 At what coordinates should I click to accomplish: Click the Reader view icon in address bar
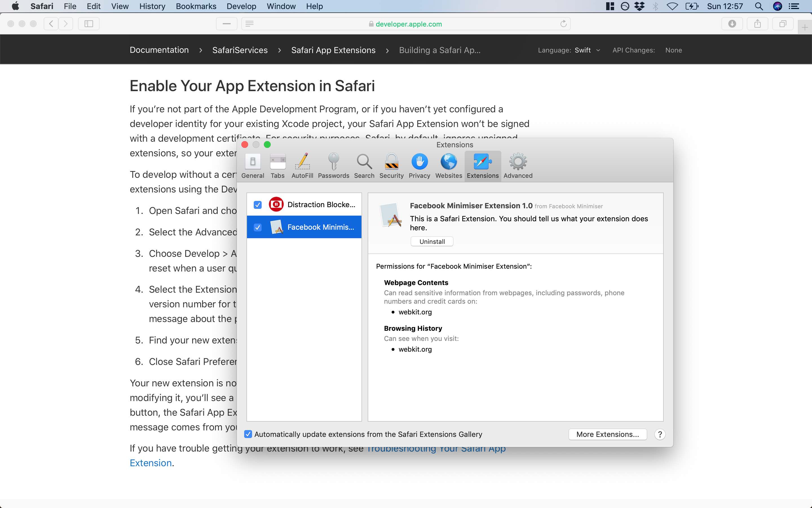[249, 24]
